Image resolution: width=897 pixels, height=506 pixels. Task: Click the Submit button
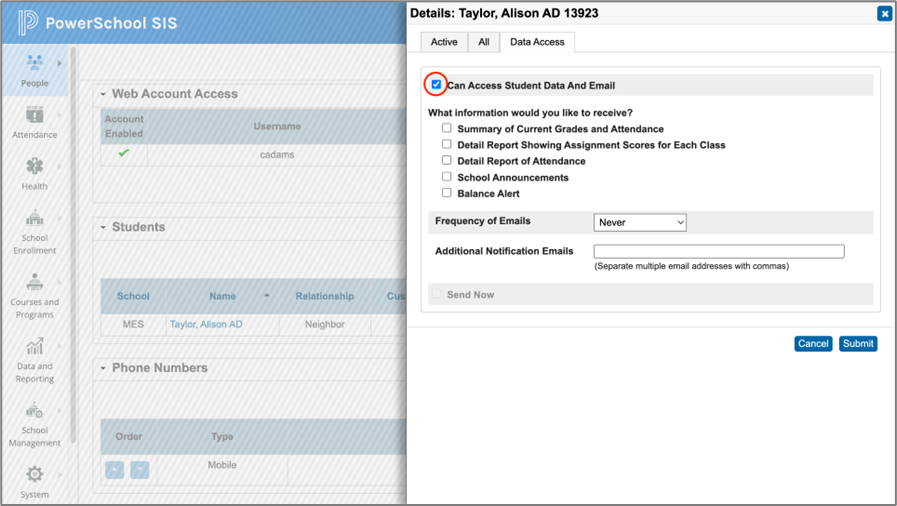click(x=858, y=344)
